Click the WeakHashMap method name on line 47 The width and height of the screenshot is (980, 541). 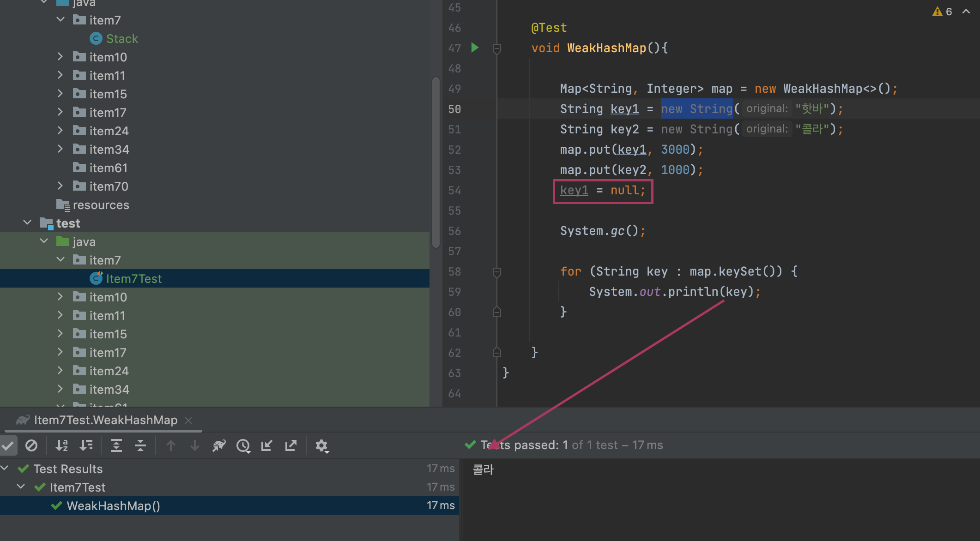click(606, 48)
